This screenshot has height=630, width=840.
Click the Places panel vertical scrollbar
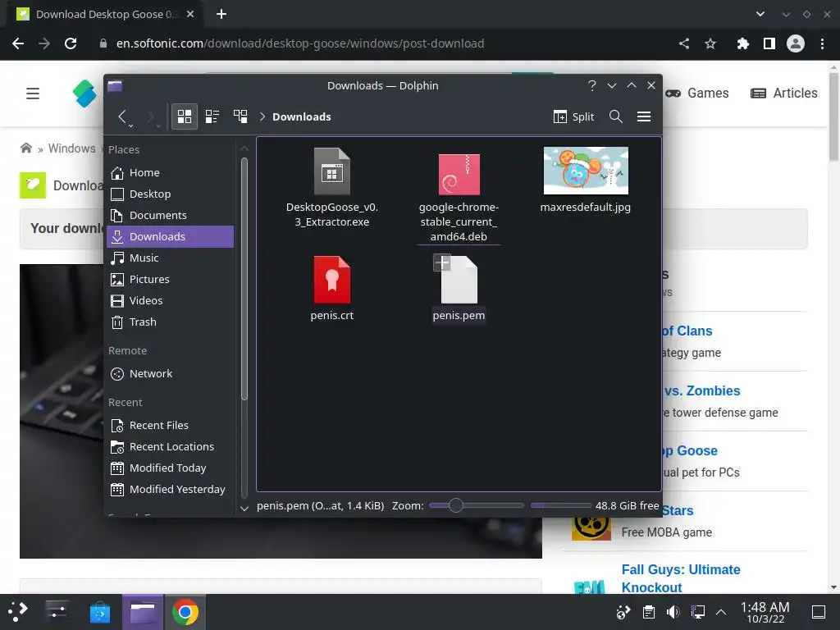click(x=244, y=279)
